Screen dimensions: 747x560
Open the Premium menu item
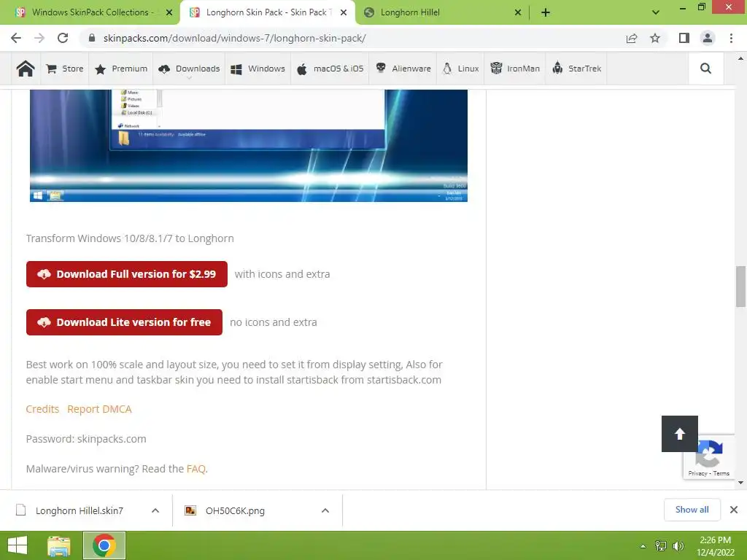tap(121, 69)
